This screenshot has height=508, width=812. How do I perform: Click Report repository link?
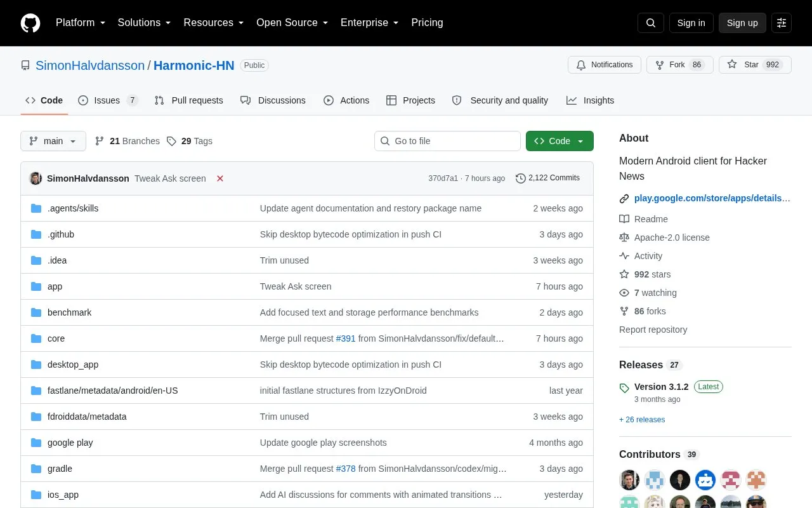pos(653,330)
